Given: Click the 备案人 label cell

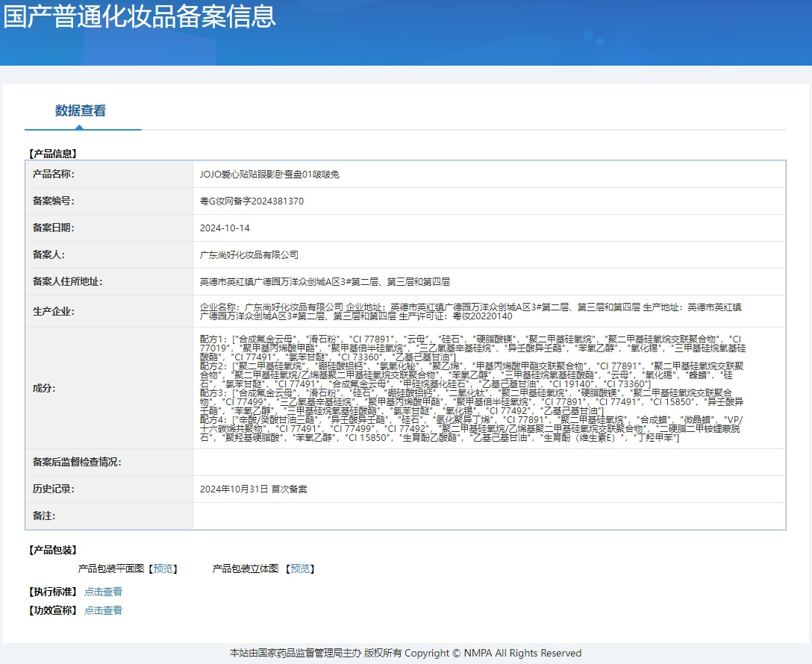Looking at the screenshot, I should [x=109, y=255].
